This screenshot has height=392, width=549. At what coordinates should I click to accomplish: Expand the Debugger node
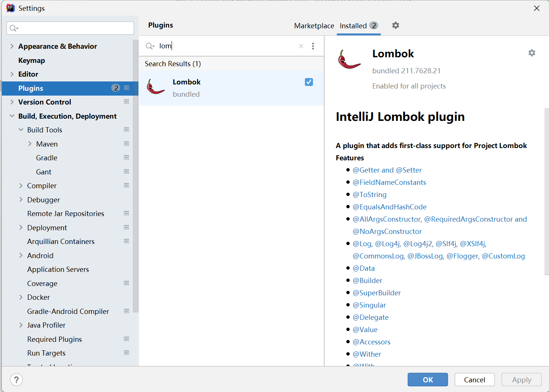point(21,200)
